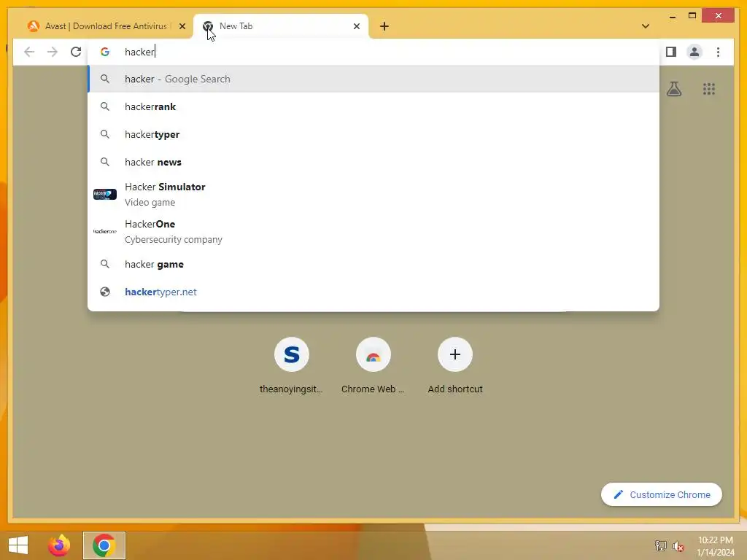Viewport: 747px width, 560px height.
Task: Choose the hacker - Google Search suggestion
Action: (373, 79)
